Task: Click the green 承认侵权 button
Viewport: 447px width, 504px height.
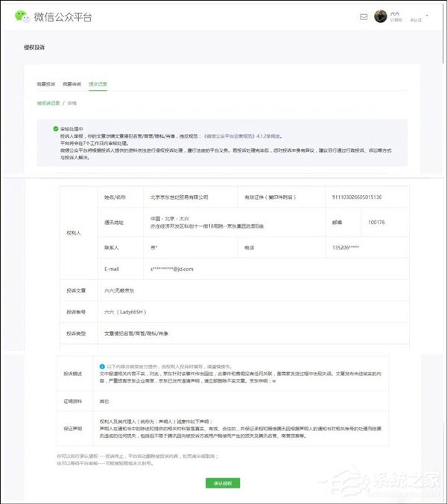Action: tap(223, 483)
